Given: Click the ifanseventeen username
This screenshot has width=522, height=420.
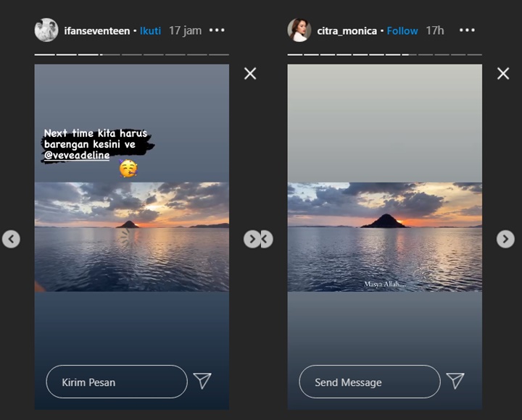Looking at the screenshot, I should (96, 31).
